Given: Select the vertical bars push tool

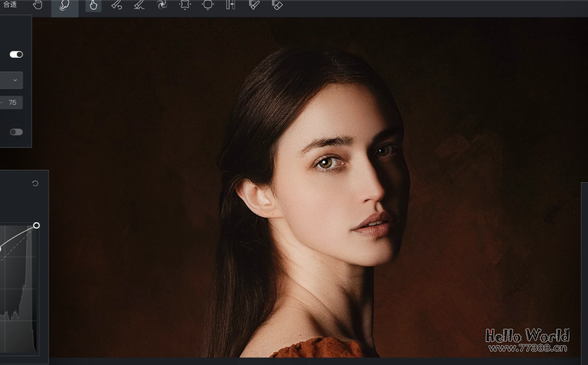Looking at the screenshot, I should (x=230, y=5).
